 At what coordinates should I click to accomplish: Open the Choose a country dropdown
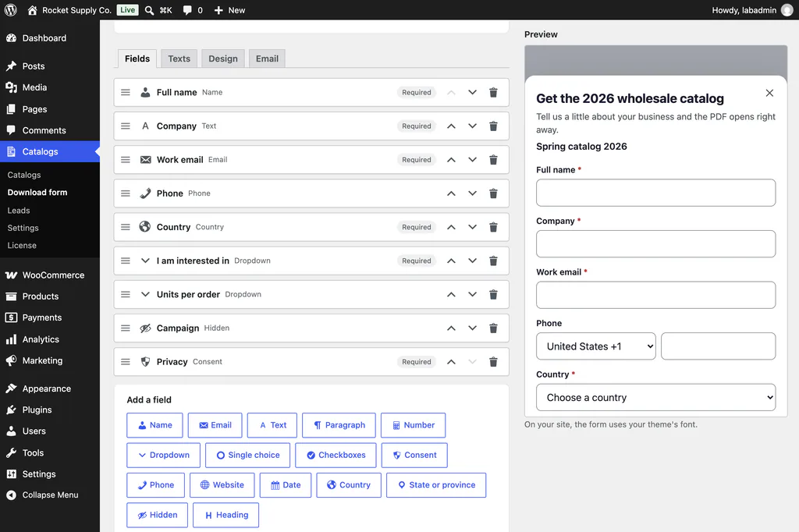click(655, 397)
